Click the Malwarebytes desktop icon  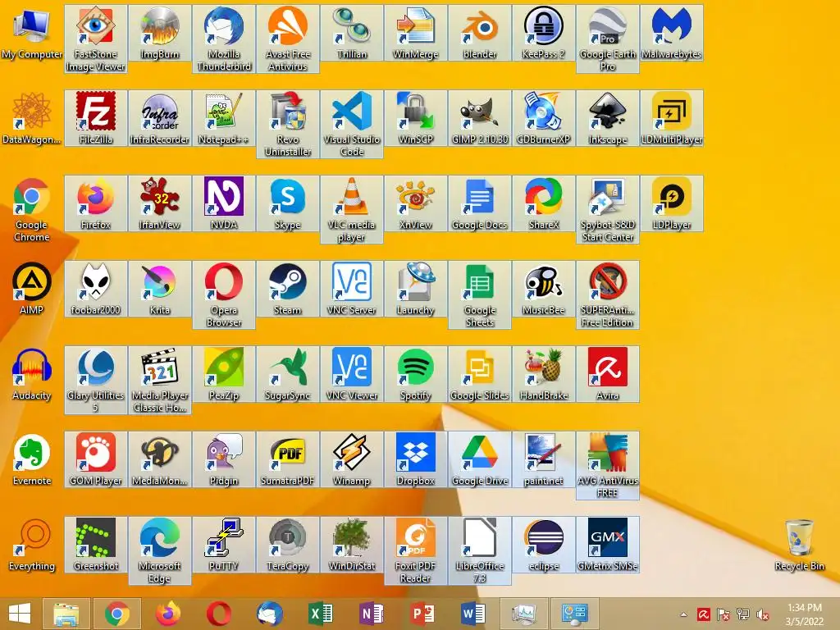(x=672, y=33)
